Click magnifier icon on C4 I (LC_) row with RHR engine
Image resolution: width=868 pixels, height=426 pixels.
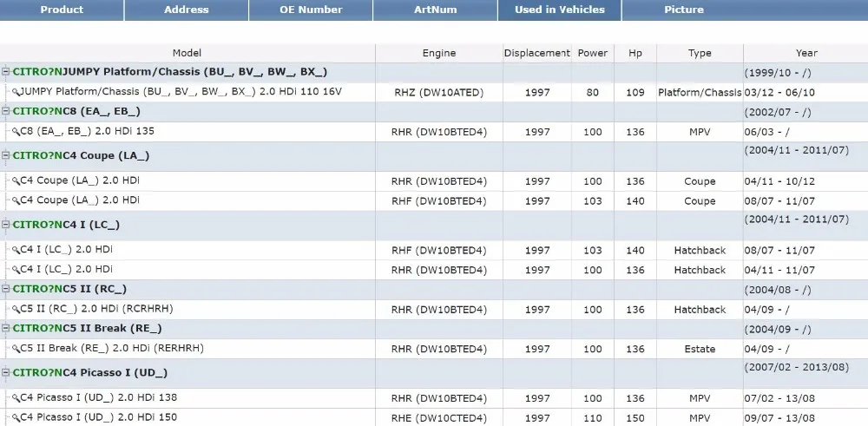click(16, 270)
